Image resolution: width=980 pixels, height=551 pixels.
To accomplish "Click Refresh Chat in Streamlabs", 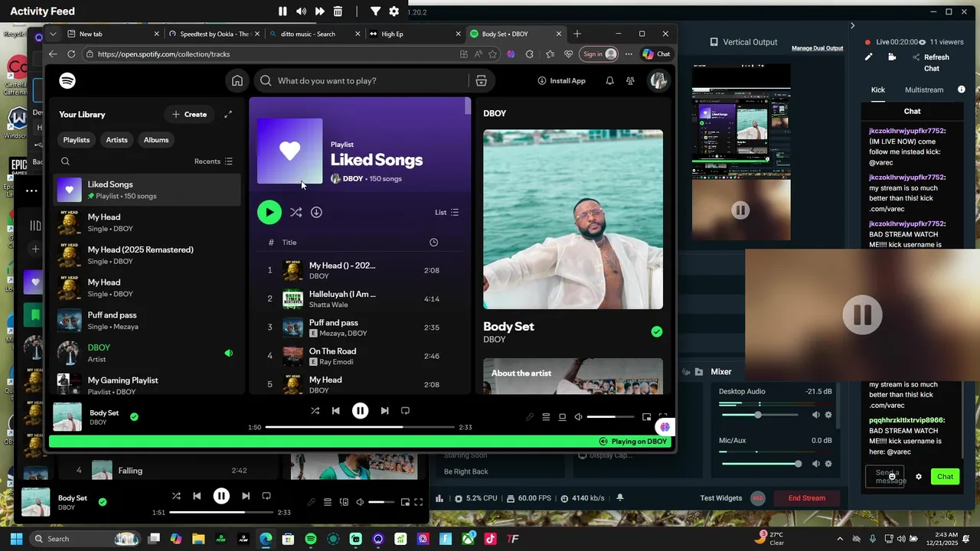I will point(936,62).
